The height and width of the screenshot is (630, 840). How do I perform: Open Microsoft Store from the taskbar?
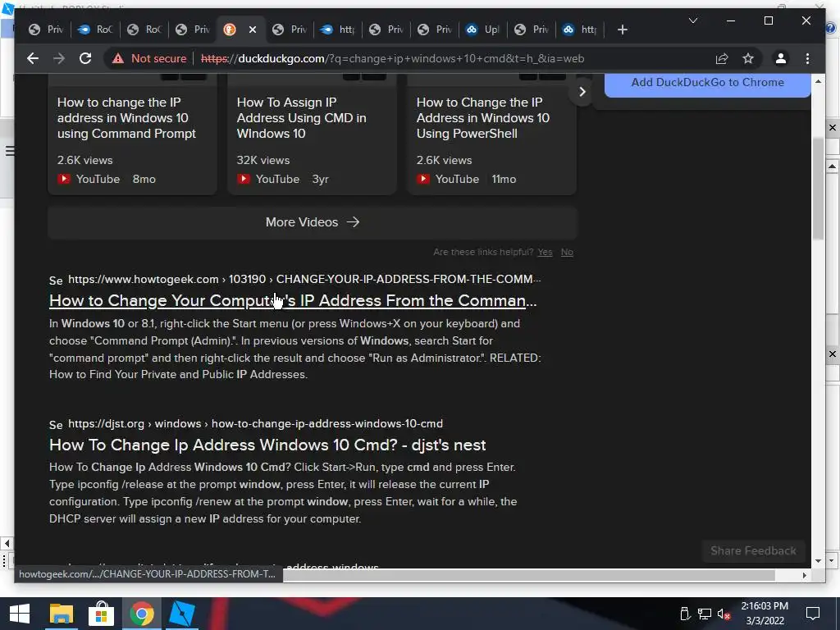coord(101,614)
